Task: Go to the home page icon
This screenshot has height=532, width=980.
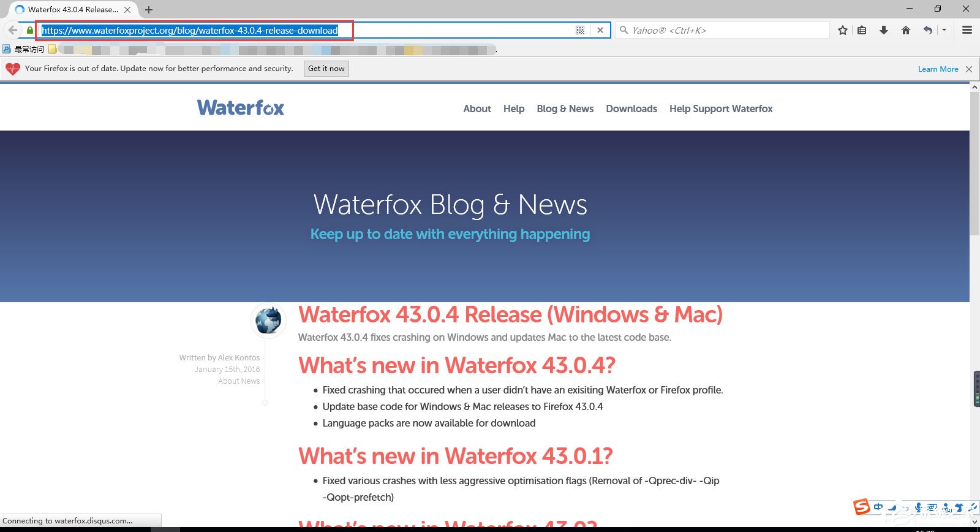Action: click(906, 30)
